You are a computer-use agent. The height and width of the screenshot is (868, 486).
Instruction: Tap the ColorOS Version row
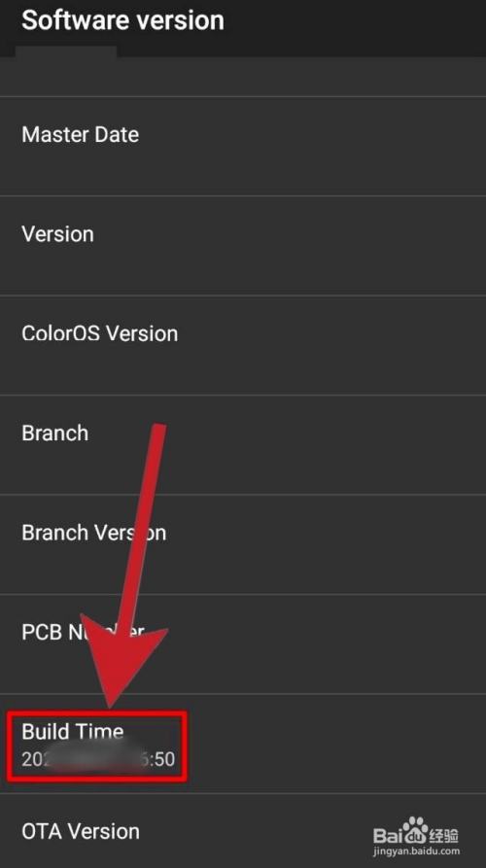pos(243,345)
